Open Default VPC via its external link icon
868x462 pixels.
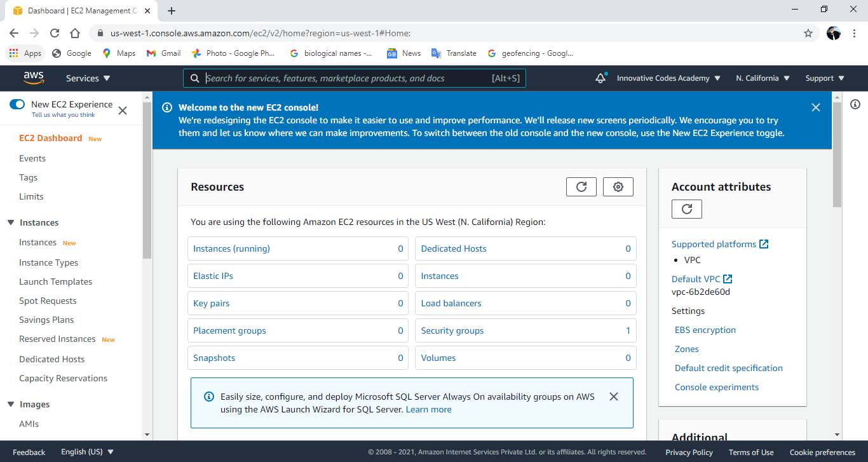pos(728,278)
